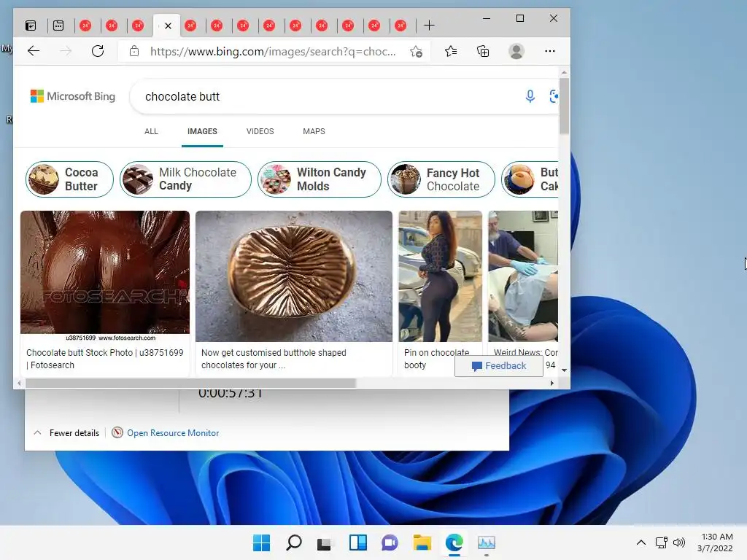This screenshot has width=747, height=560.
Task: Go back using the browser back arrow
Action: 34,51
